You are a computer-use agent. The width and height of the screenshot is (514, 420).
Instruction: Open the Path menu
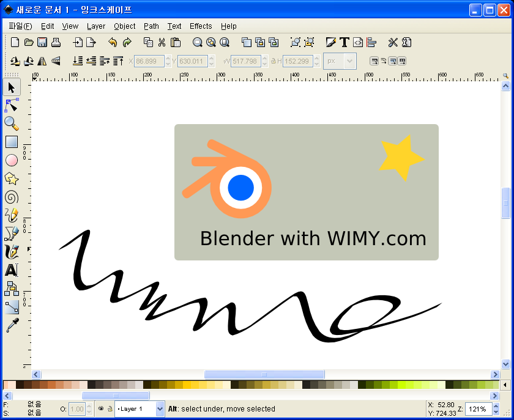pos(152,26)
